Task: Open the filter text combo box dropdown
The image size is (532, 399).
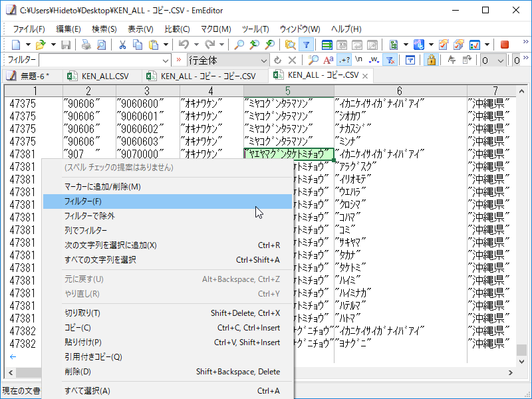Action: [165, 61]
